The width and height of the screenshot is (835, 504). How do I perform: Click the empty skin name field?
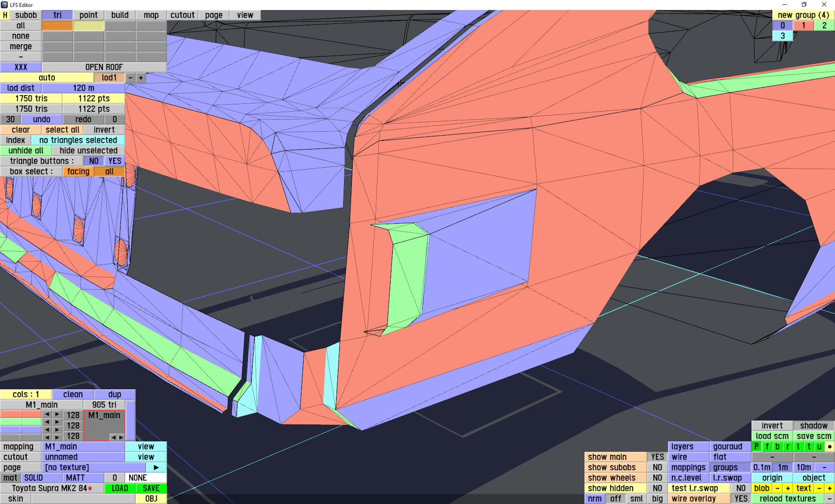(83, 498)
